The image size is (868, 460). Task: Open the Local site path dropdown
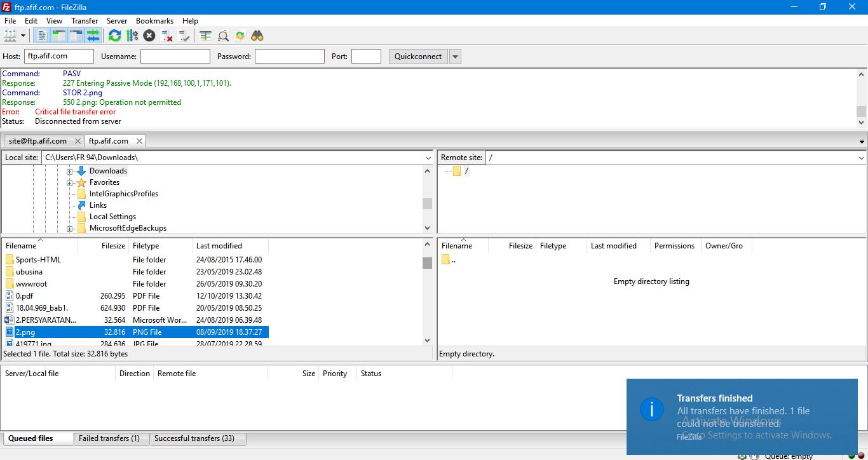[428, 158]
